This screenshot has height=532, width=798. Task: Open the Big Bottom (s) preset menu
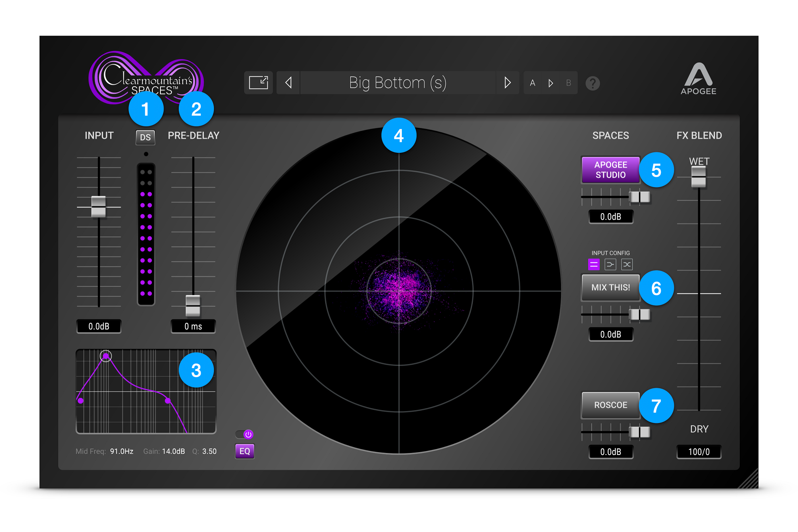(x=397, y=83)
